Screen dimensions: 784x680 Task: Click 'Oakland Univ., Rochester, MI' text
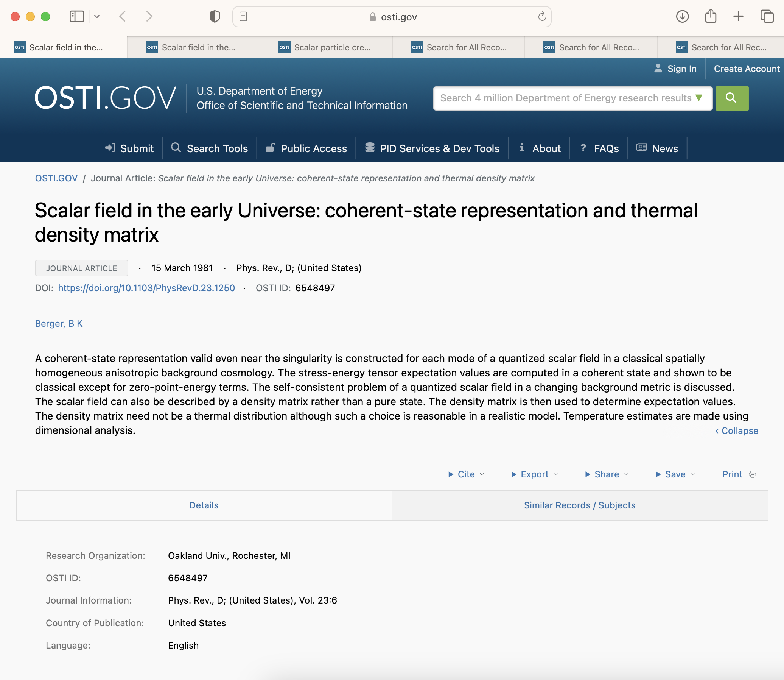click(229, 555)
